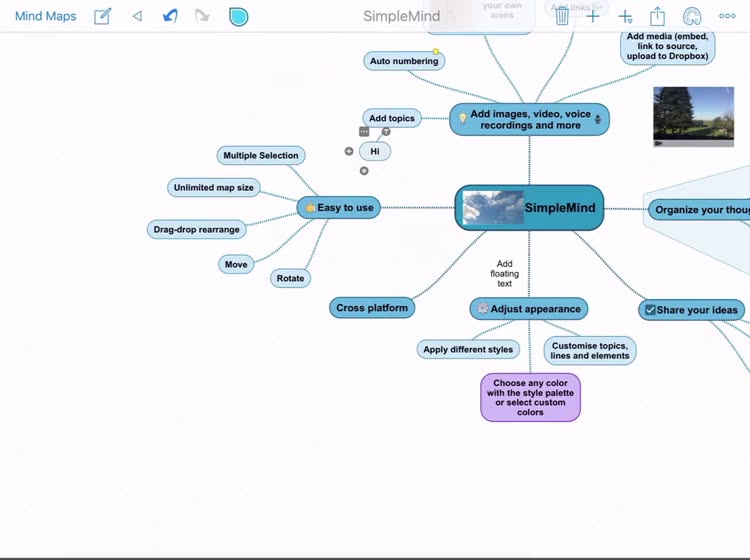The height and width of the screenshot is (560, 750).
Task: Select the Auto numbering topic
Action: (x=404, y=61)
